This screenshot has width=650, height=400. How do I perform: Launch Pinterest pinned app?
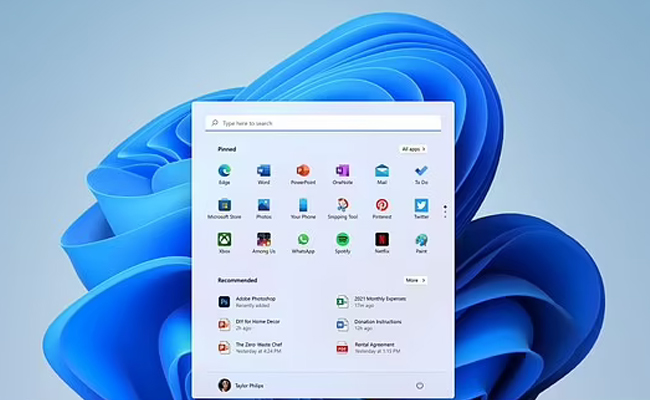tap(382, 208)
